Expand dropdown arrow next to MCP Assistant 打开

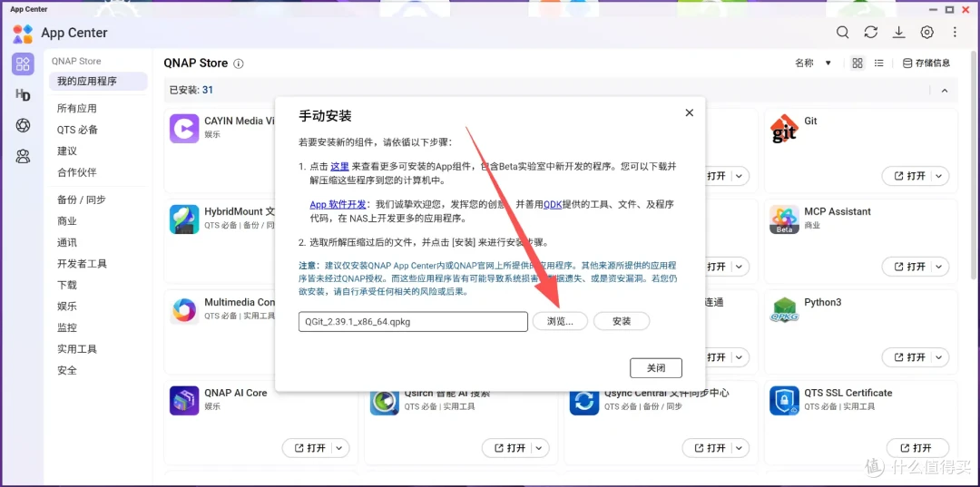click(x=939, y=267)
